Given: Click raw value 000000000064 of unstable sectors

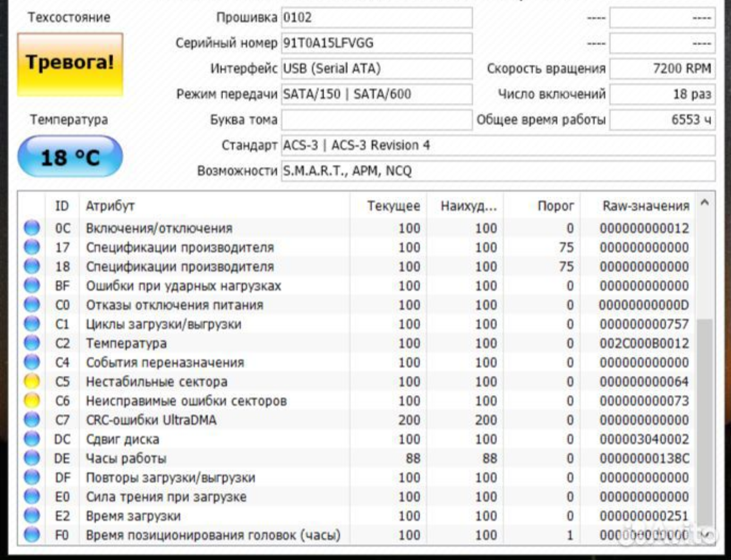Looking at the screenshot, I should [644, 382].
